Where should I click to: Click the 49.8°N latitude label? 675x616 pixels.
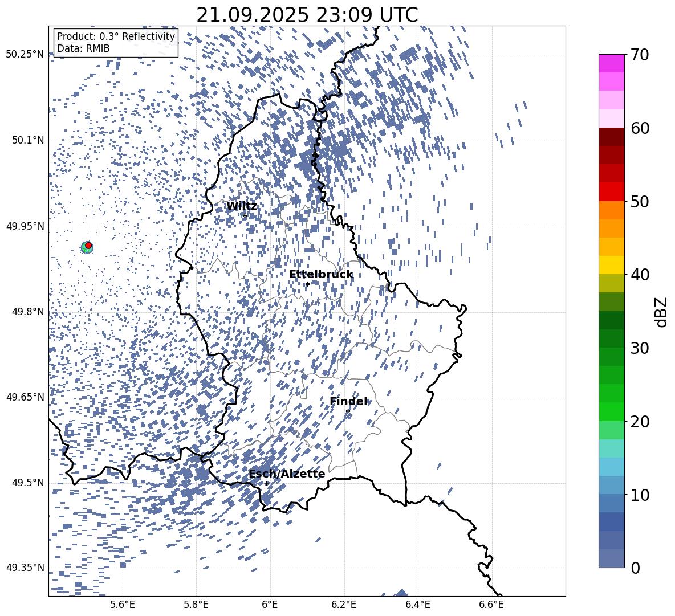tap(29, 312)
